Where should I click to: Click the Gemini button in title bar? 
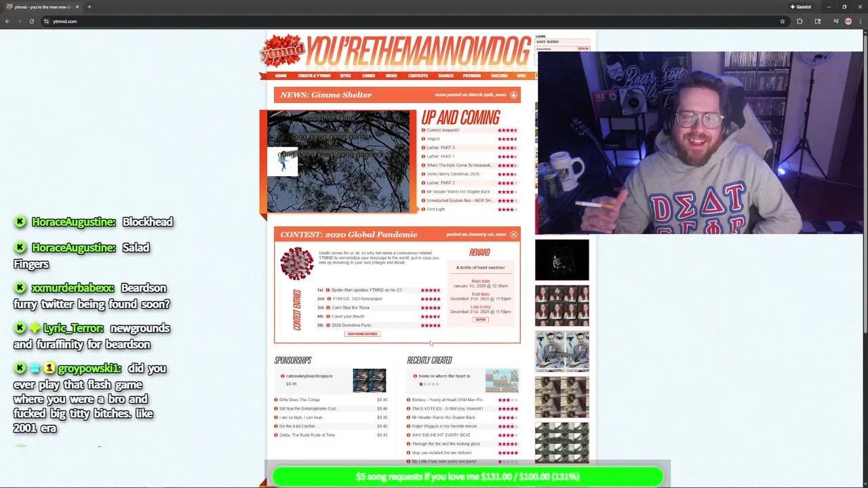pos(801,7)
